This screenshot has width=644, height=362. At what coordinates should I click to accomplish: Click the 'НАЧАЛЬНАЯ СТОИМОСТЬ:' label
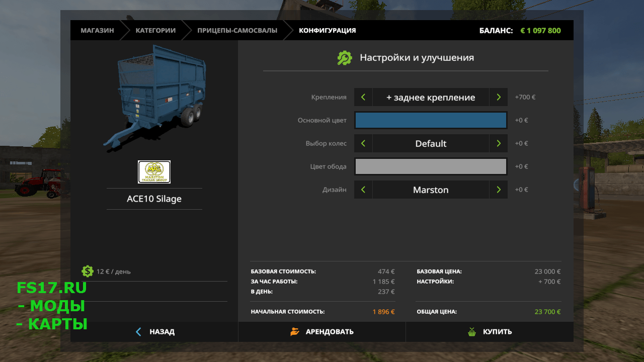pyautogui.click(x=288, y=312)
